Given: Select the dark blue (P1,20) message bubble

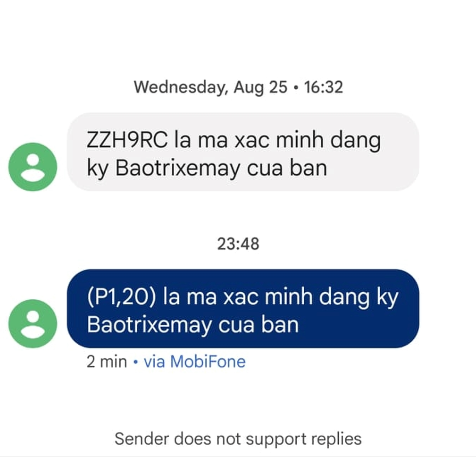Looking at the screenshot, I should click(243, 309).
